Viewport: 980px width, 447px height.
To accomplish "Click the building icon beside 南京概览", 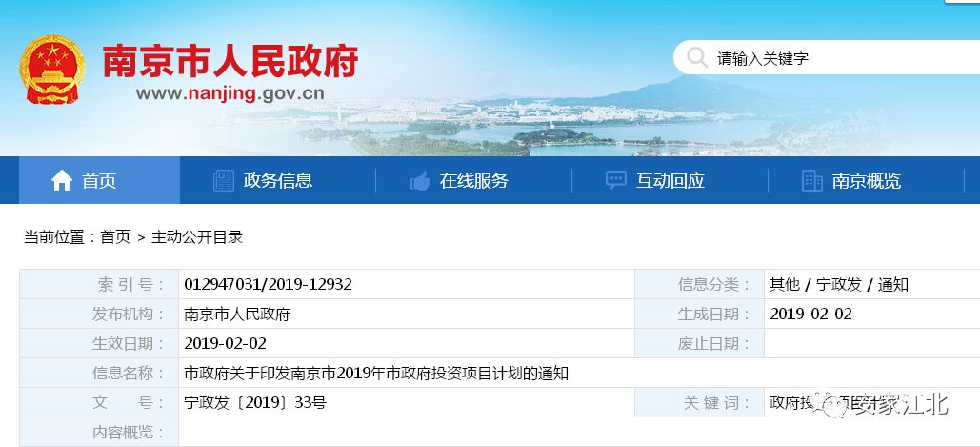I will 811,181.
